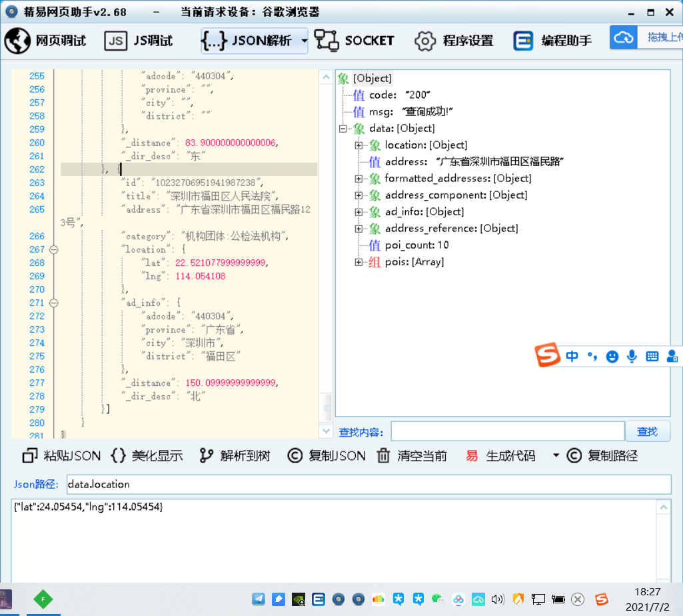Viewport: 683px width, 616px height.
Task: Open the 生成代码 dropdown arrow
Action: 556,456
